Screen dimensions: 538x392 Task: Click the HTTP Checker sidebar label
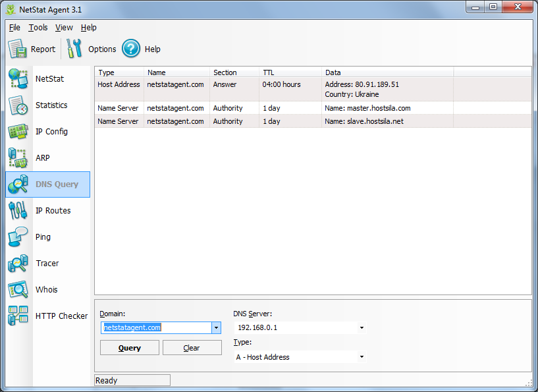(62, 316)
